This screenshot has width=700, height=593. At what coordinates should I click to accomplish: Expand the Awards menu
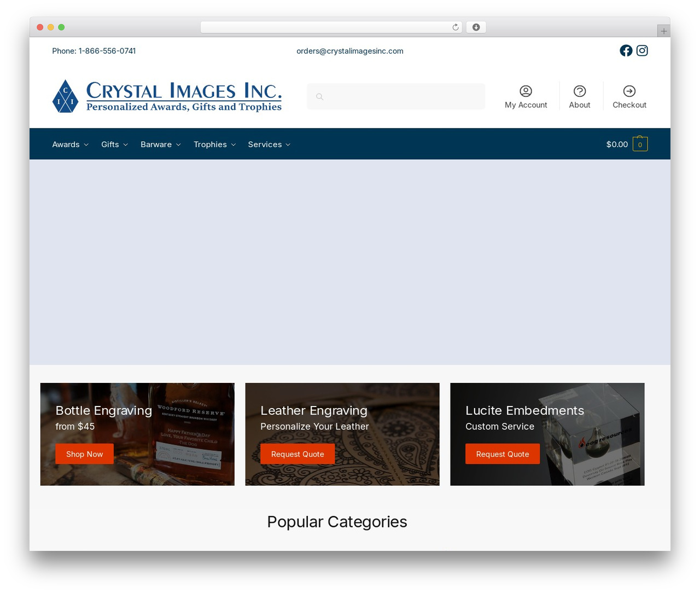[70, 144]
